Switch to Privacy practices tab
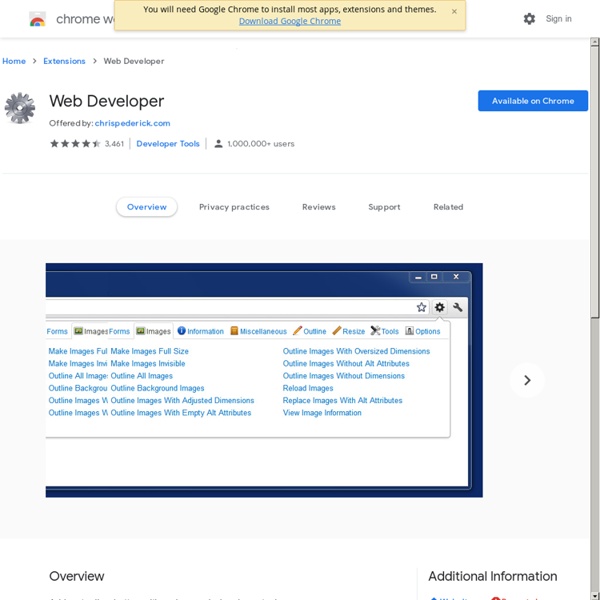Viewport: 600px width, 600px height. [x=234, y=207]
